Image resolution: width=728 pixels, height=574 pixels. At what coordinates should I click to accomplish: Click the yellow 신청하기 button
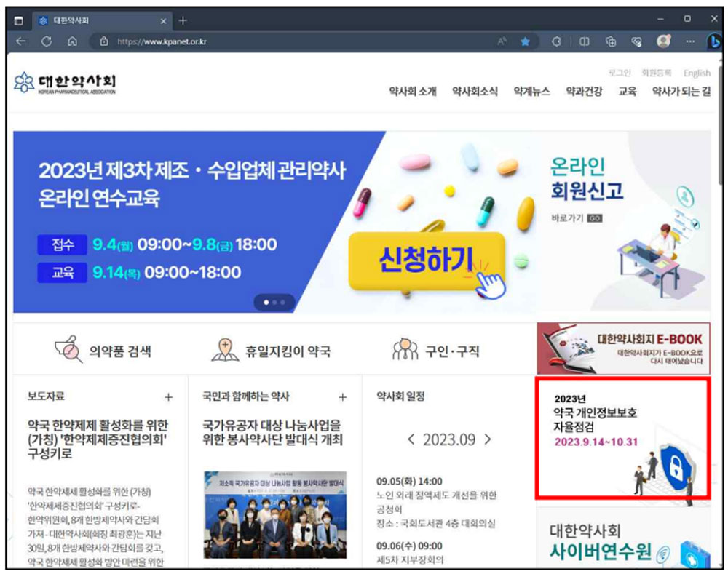[427, 260]
